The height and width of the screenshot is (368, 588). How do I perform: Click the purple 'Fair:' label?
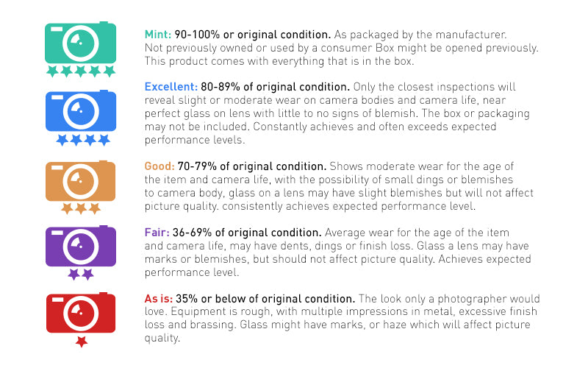[x=157, y=233]
